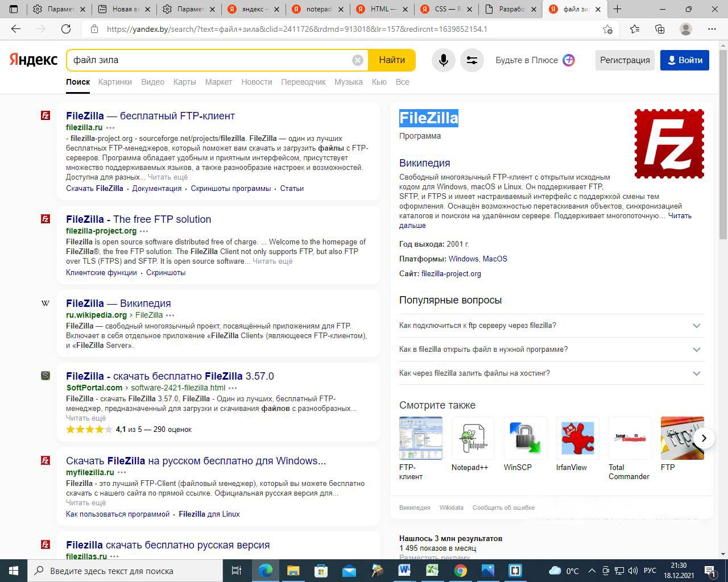Click the Регистрация button
The width and height of the screenshot is (728, 582).
coord(624,60)
